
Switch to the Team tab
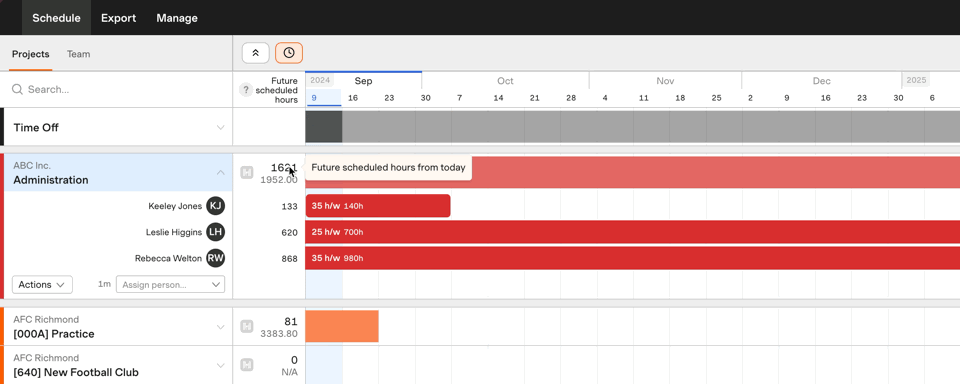point(78,54)
